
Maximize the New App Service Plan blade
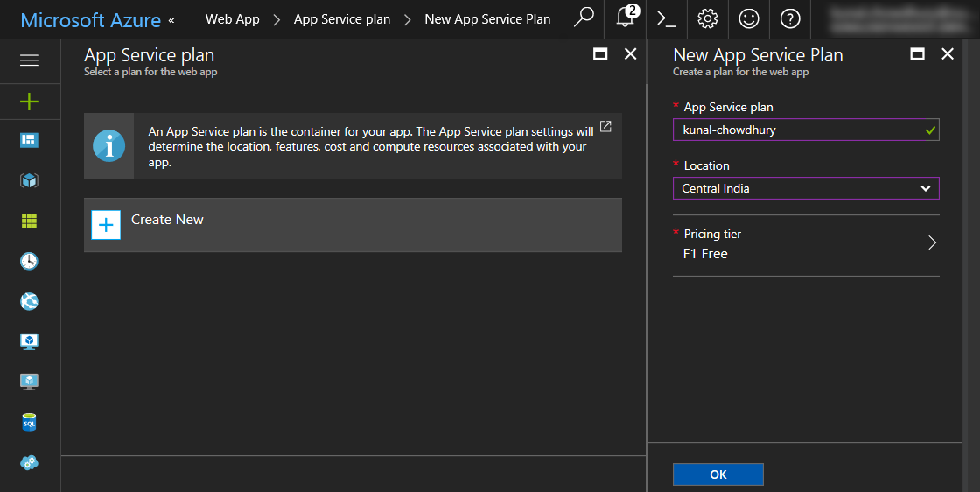coord(918,54)
